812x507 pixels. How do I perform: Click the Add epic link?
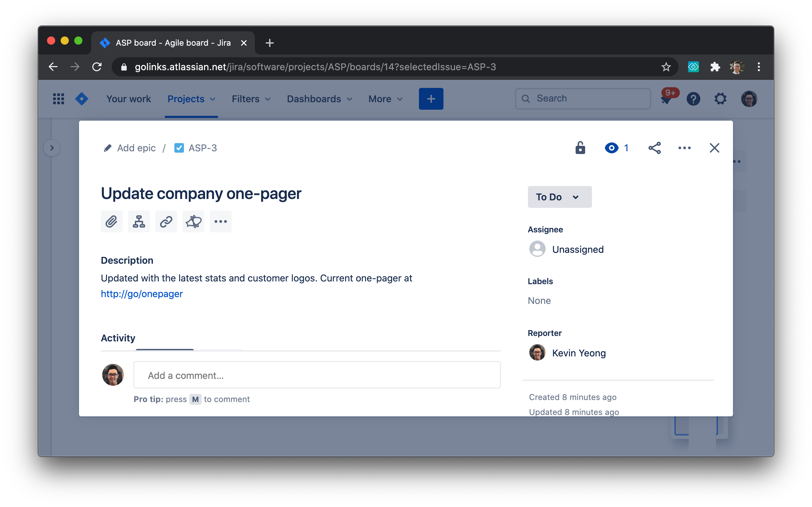(136, 148)
